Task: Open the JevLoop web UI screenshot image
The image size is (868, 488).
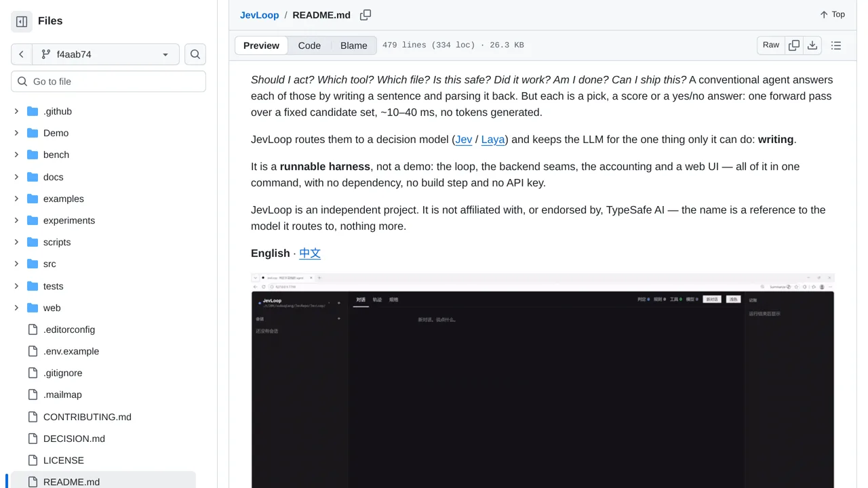Action: click(542, 381)
